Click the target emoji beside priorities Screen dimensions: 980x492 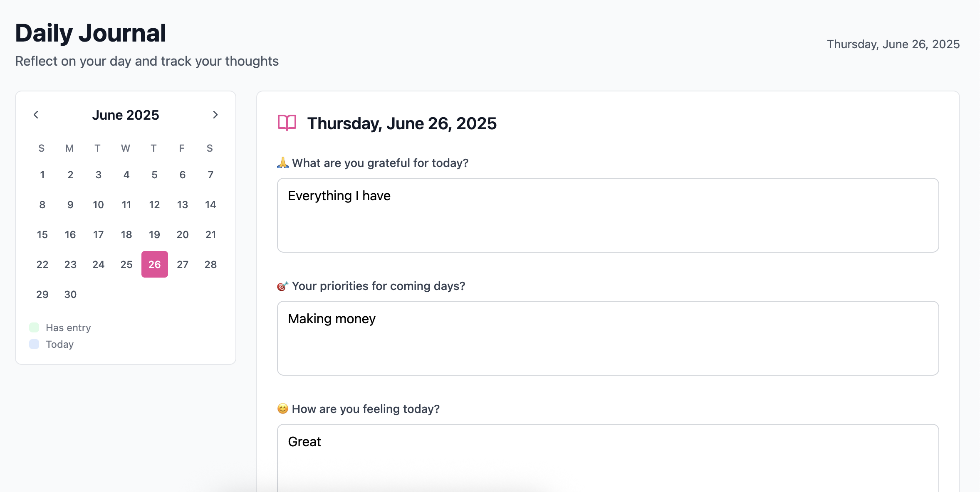(283, 286)
